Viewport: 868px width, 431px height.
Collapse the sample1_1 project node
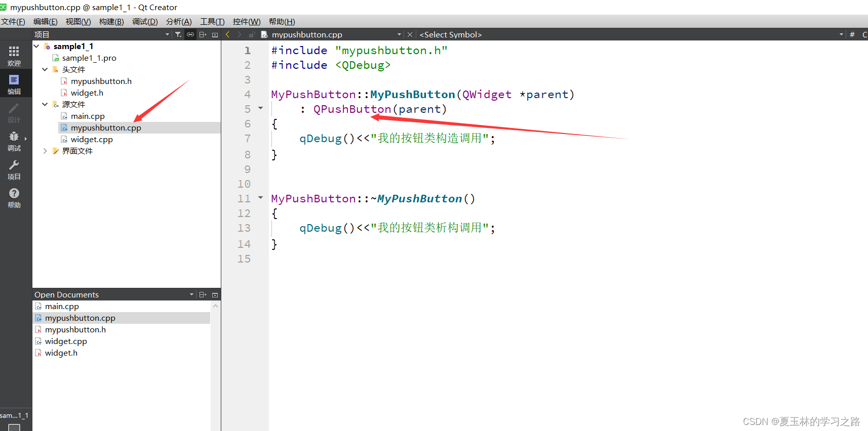(x=36, y=46)
